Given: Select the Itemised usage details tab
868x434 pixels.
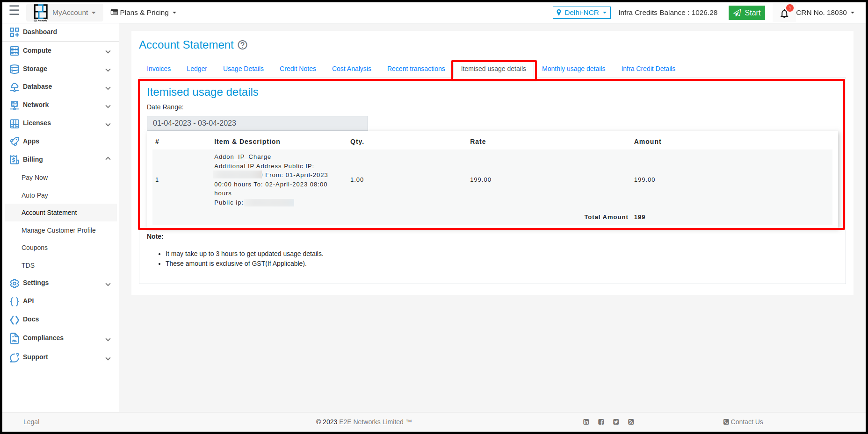Looking at the screenshot, I should point(493,69).
